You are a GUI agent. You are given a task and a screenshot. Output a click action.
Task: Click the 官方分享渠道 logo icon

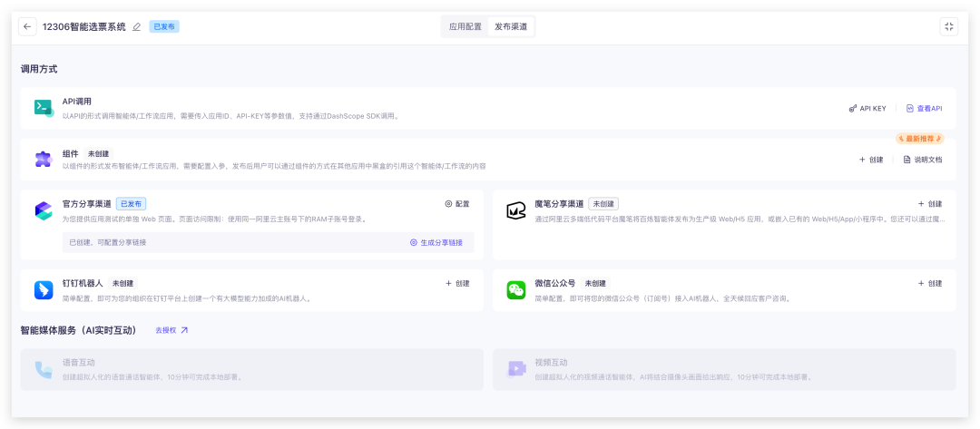[44, 211]
